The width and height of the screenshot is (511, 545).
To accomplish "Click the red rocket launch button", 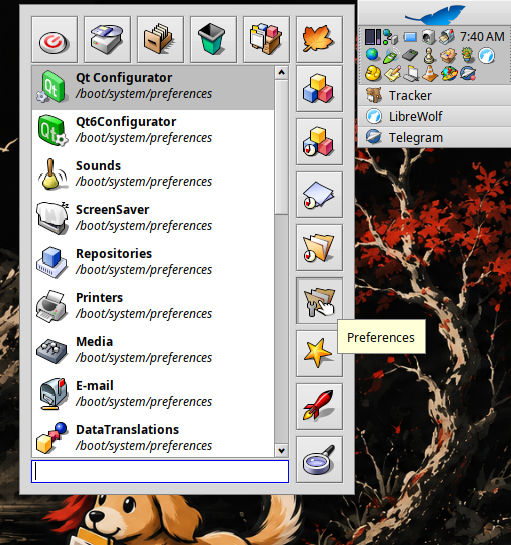I will point(319,407).
